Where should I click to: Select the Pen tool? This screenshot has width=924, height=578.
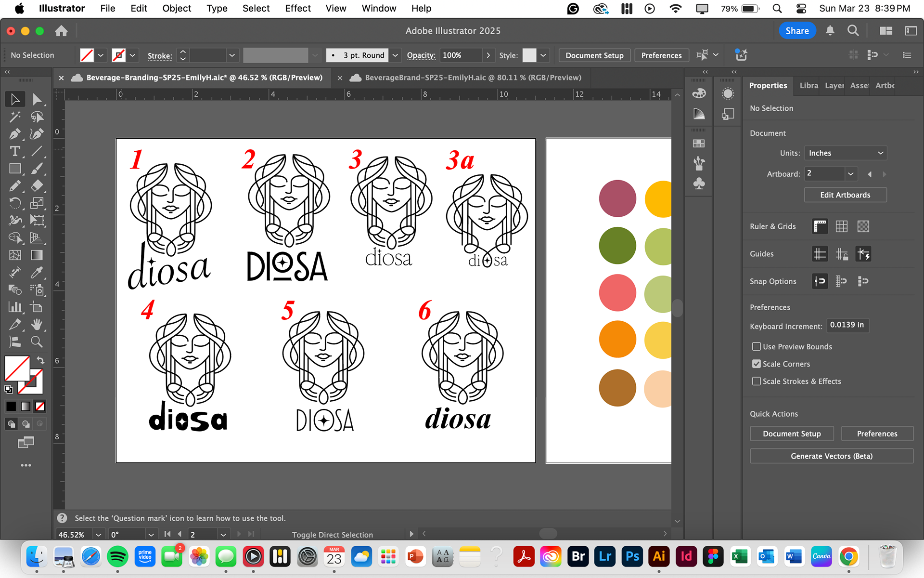[14, 134]
